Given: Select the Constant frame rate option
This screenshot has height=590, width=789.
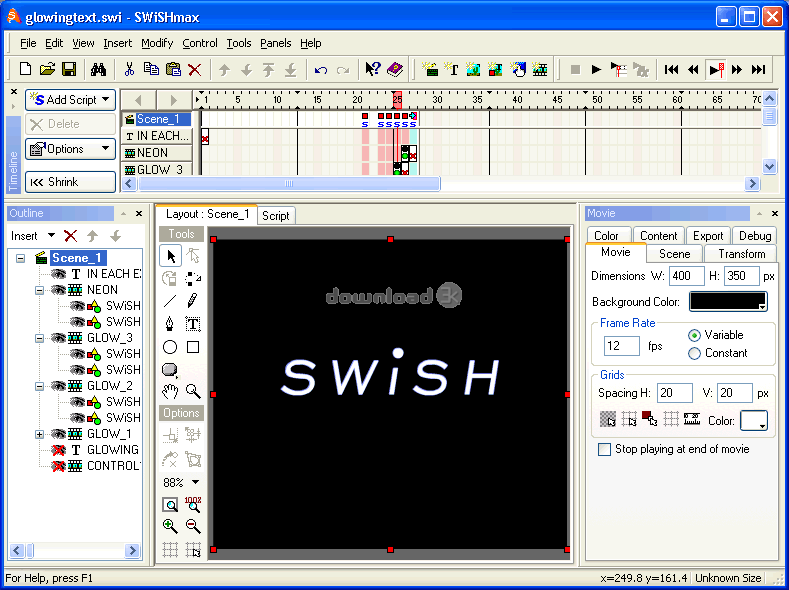Looking at the screenshot, I should pyautogui.click(x=694, y=353).
